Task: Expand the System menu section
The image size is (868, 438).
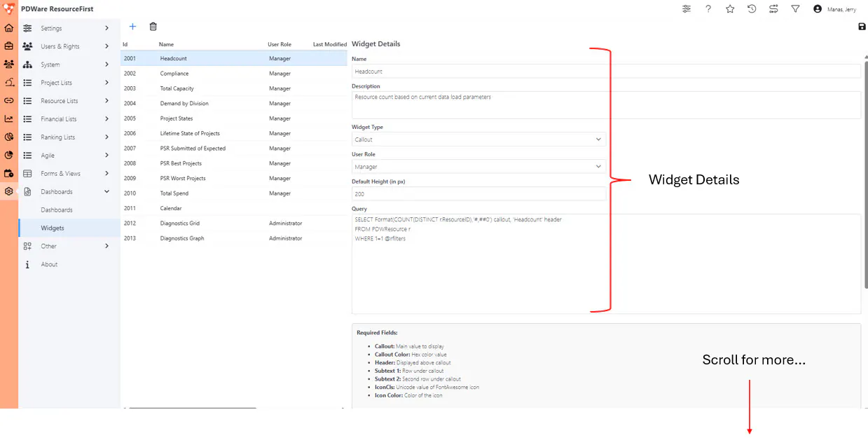Action: (x=69, y=64)
